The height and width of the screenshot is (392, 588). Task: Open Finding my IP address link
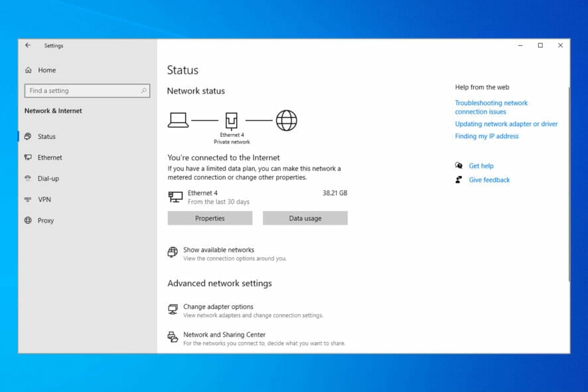click(x=486, y=136)
